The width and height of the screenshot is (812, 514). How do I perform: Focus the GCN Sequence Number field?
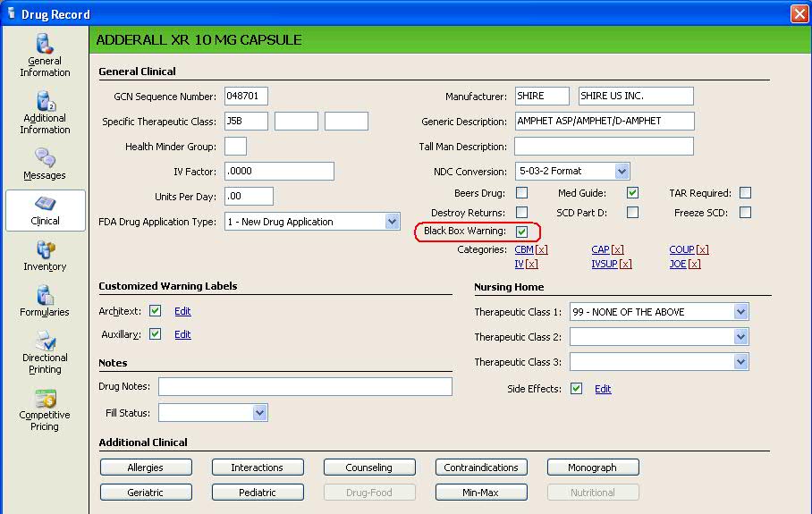tap(246, 96)
